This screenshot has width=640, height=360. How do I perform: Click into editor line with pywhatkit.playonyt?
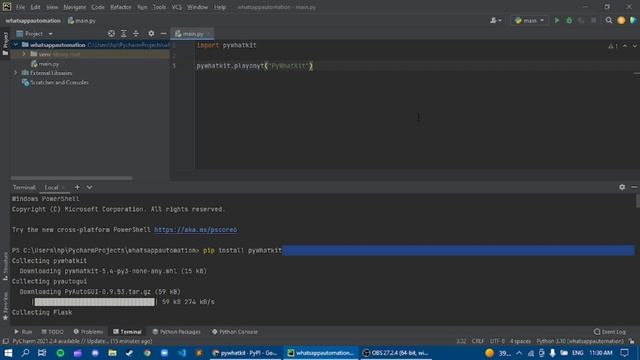coord(254,66)
